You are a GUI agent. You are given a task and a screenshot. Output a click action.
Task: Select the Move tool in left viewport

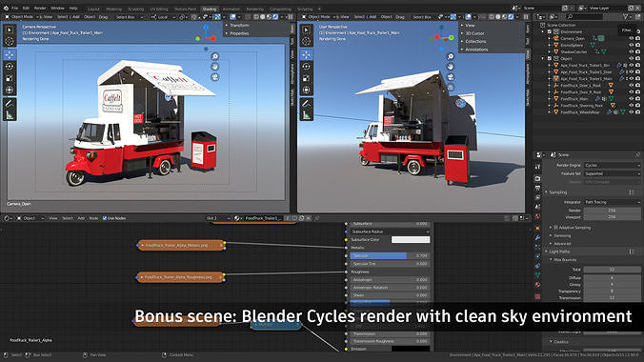tap(10, 54)
